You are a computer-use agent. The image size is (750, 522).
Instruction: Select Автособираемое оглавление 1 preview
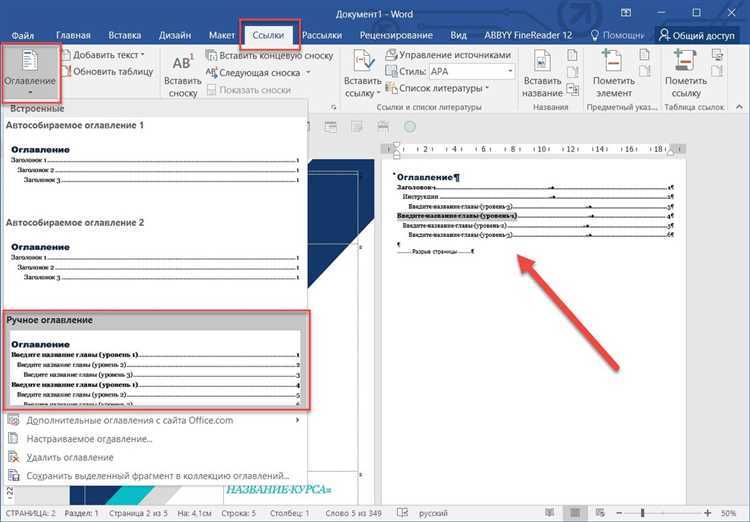coord(155,164)
